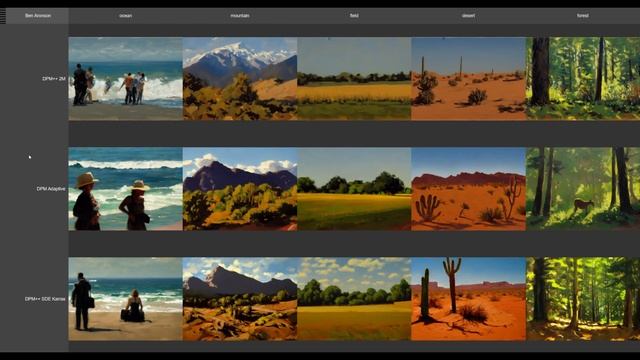
Task: Click the 'DPM Adaptive' row label
Action: point(51,189)
